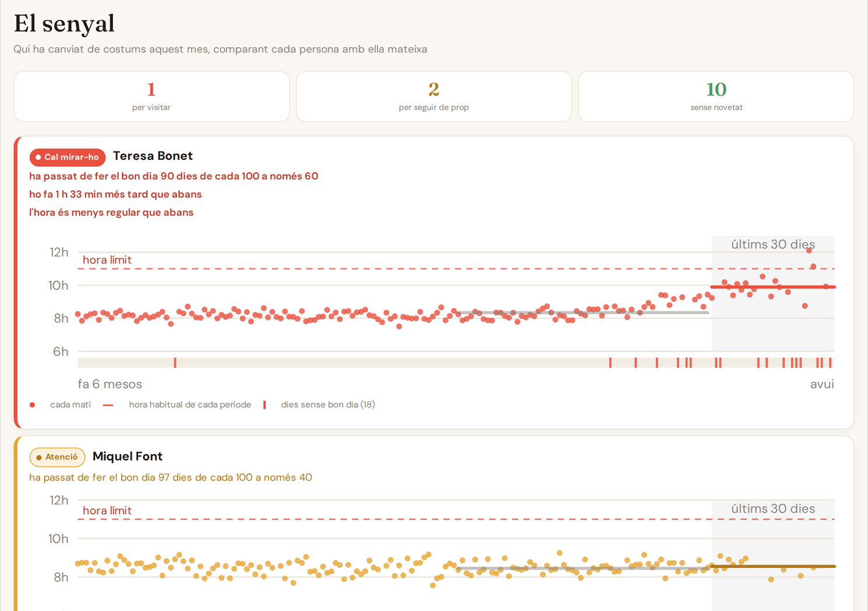Click the 10h axis label in Miquel's chart
Viewport: 868px width, 611px height.
[58, 539]
